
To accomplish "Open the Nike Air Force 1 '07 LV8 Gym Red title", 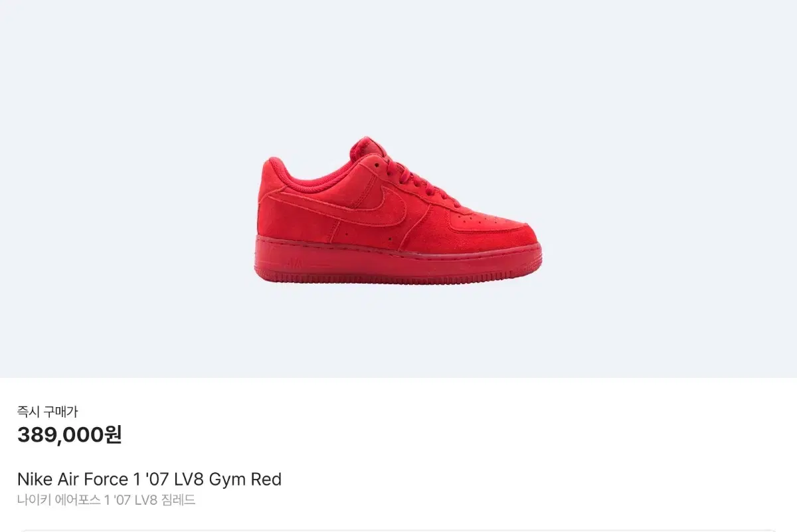I will point(149,479).
